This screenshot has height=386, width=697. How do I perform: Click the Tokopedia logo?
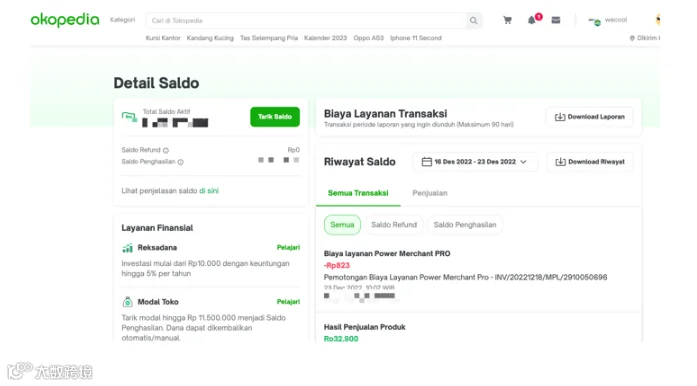pos(65,20)
